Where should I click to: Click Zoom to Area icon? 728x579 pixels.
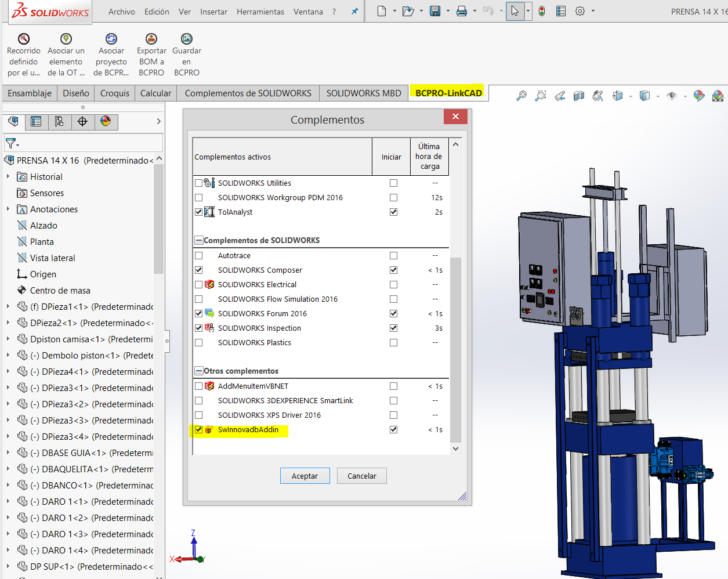[x=541, y=96]
